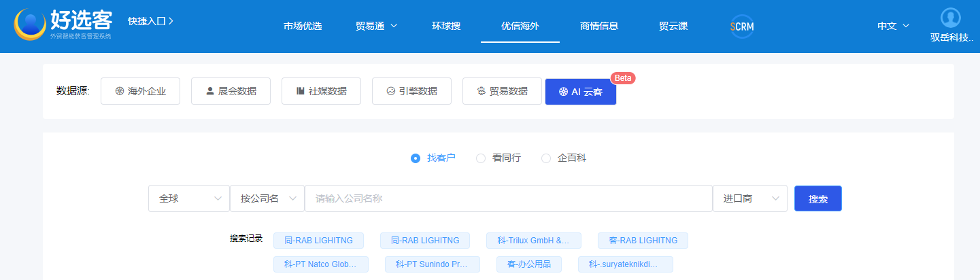Open the 按公司名 search type dropdown

[267, 198]
